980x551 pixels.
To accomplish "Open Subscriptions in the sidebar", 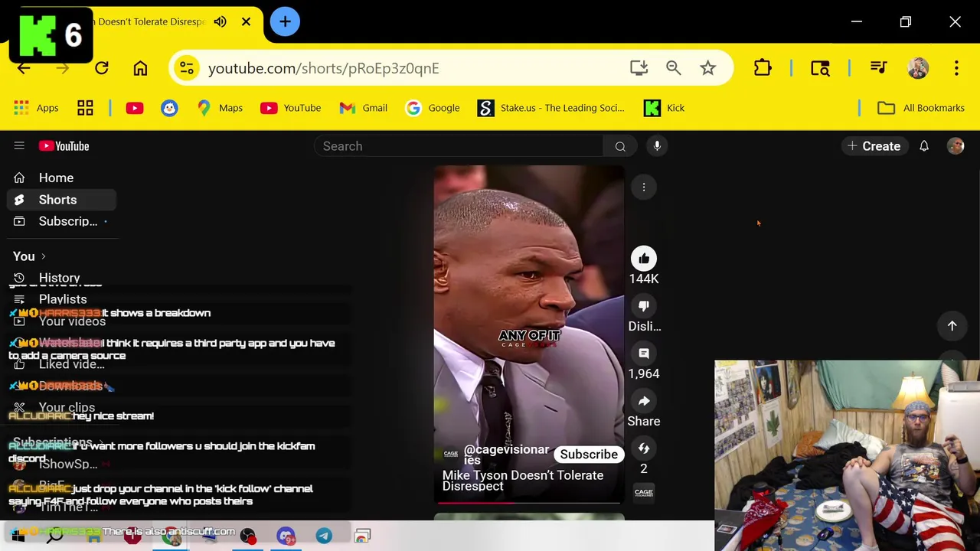I will tap(61, 221).
